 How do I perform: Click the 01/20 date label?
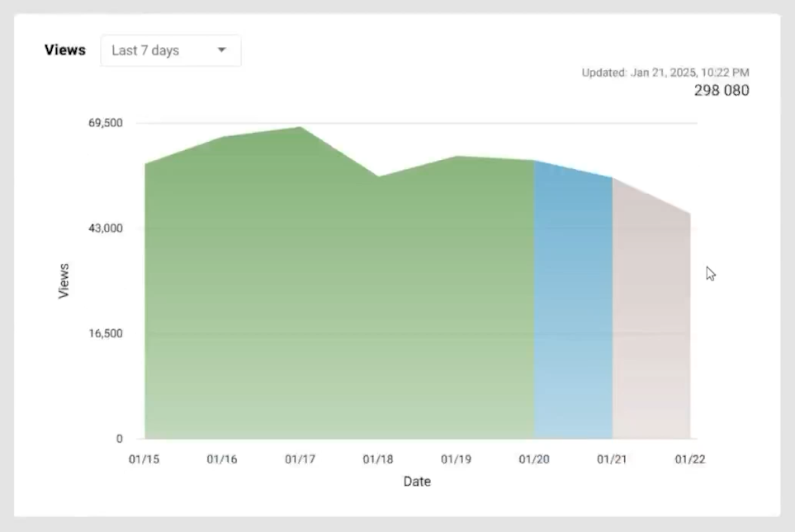point(533,459)
